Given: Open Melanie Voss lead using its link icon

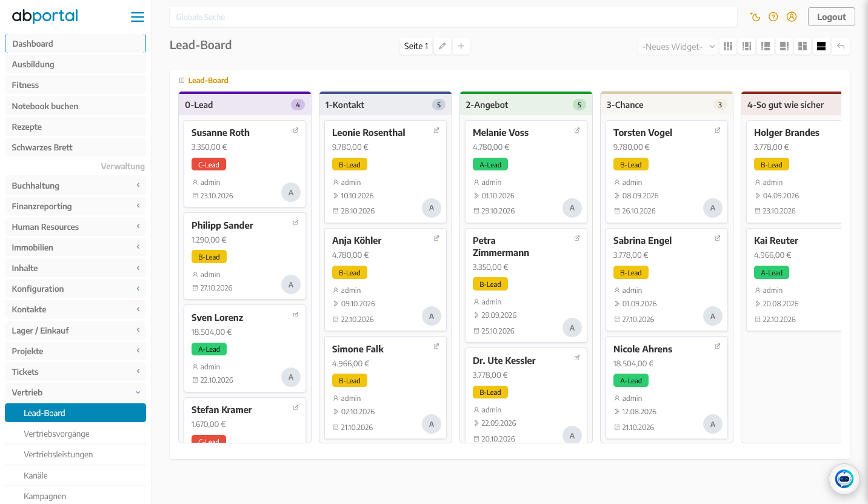Looking at the screenshot, I should tap(577, 130).
